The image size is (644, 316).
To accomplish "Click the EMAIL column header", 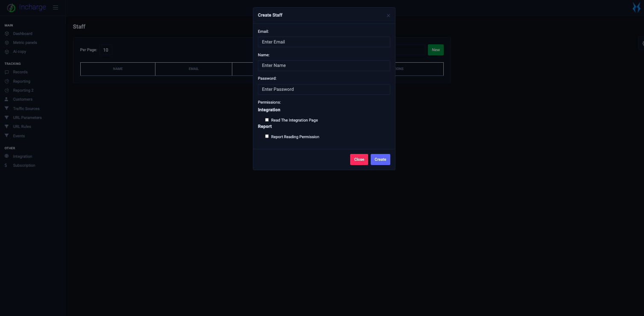I will (194, 69).
